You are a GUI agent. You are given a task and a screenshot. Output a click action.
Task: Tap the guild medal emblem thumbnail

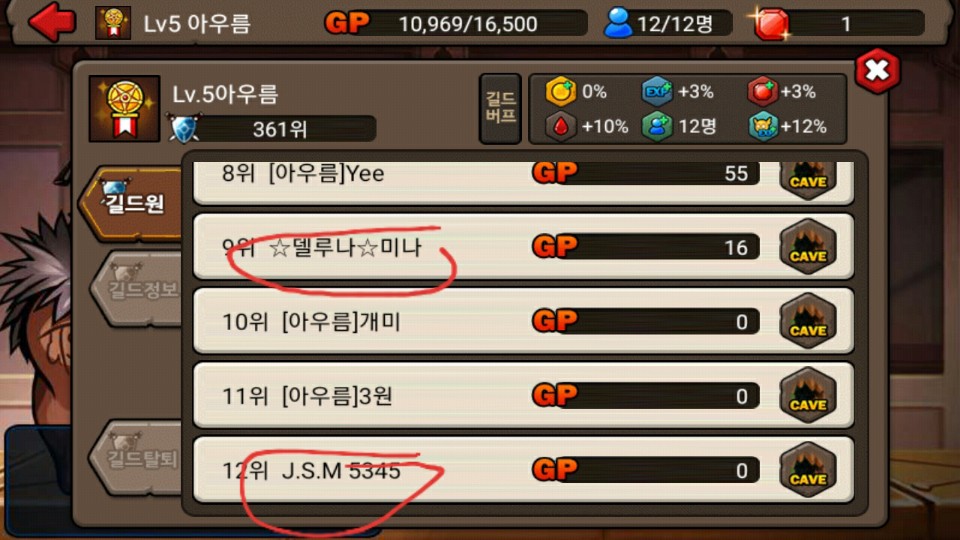coord(124,108)
